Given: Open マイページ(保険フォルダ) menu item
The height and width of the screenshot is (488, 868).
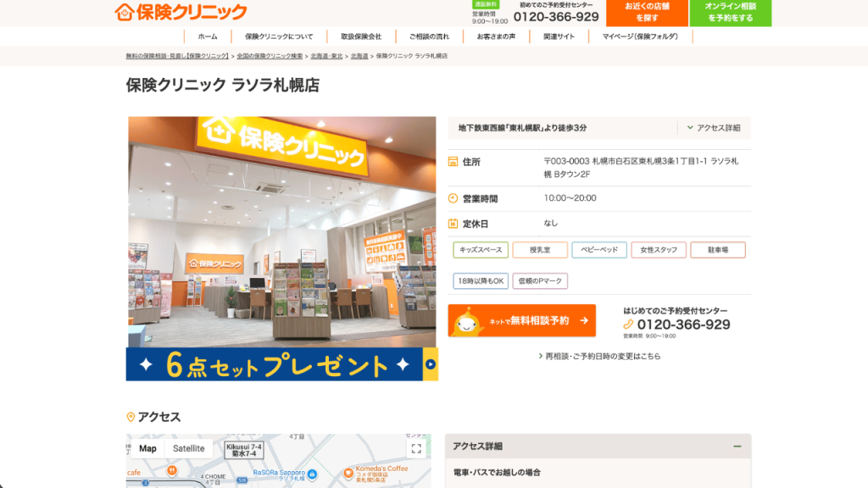Looking at the screenshot, I should tap(640, 36).
